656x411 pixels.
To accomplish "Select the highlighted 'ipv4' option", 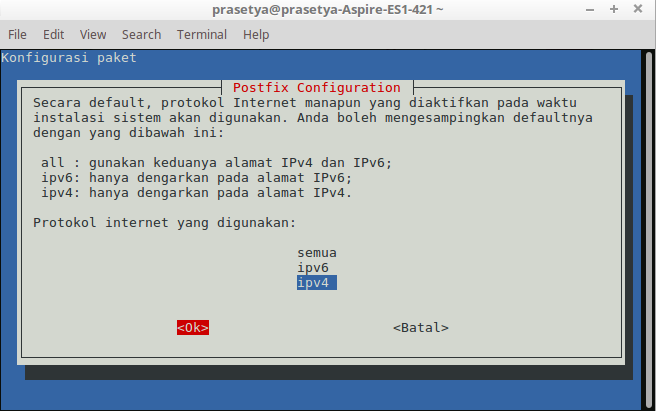I will pyautogui.click(x=317, y=283).
